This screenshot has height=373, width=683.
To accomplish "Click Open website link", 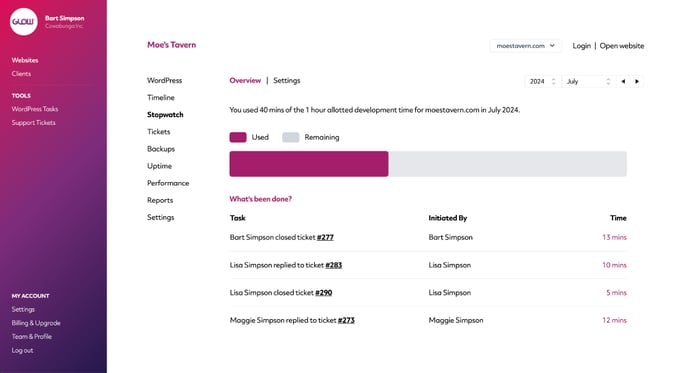I will tap(622, 46).
